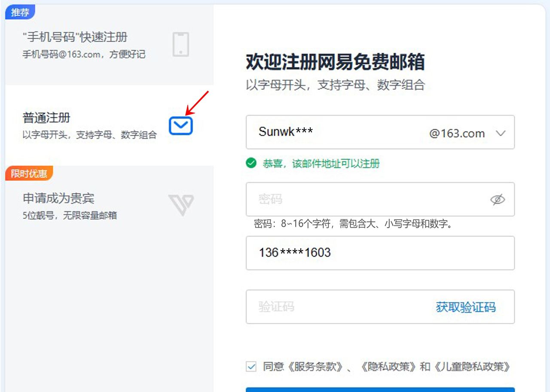Focus the phone number field 136****1603
Viewport: 550px width, 392px height.
[x=380, y=253]
